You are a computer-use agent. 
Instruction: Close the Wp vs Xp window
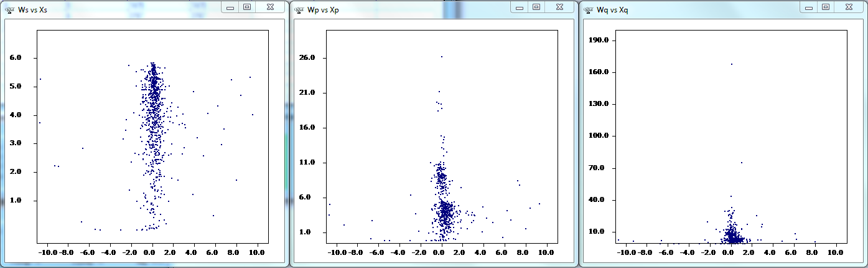click(x=559, y=7)
